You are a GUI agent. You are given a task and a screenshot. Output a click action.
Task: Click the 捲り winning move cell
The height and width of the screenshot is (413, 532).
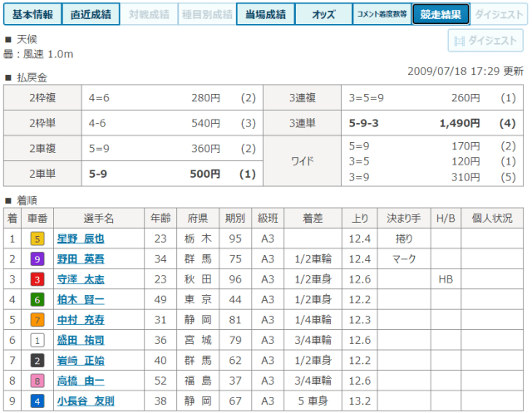pos(404,238)
